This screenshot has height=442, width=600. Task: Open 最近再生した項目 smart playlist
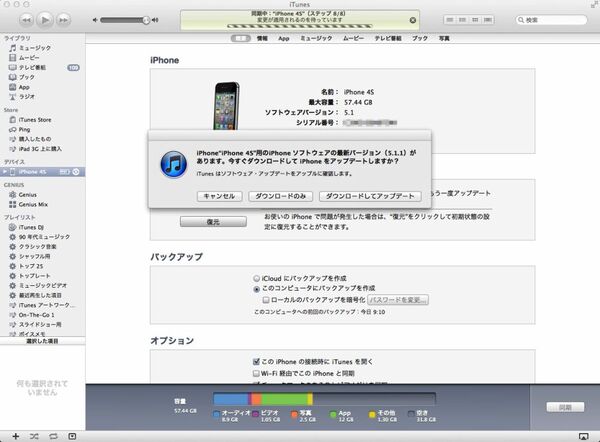pyautogui.click(x=42, y=295)
